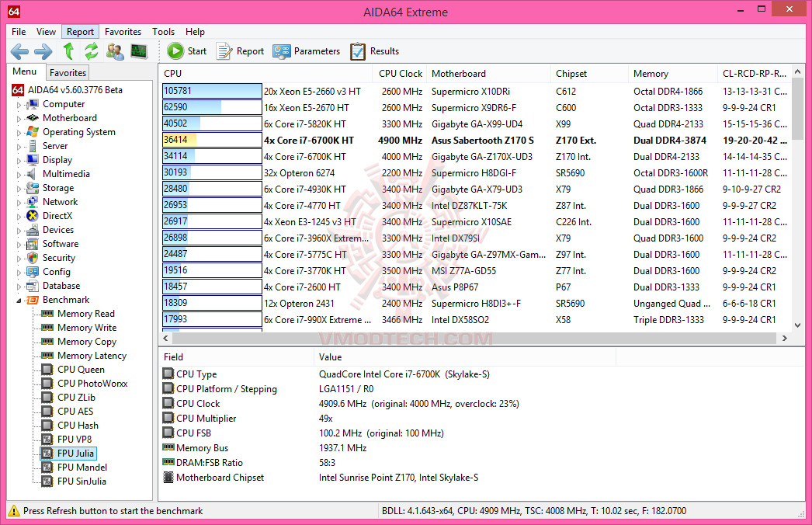Sort by Motherboard column header

click(488, 74)
